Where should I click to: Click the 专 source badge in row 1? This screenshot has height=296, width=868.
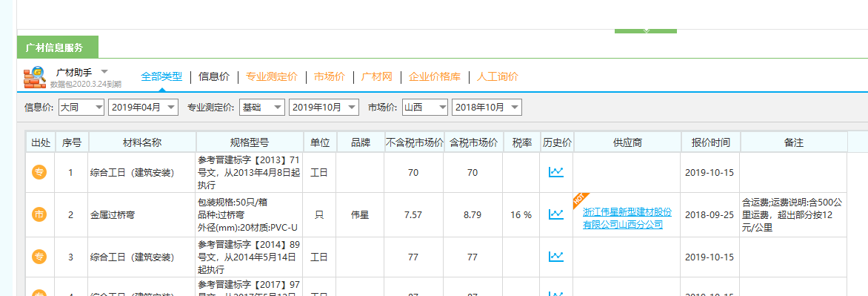tap(39, 172)
